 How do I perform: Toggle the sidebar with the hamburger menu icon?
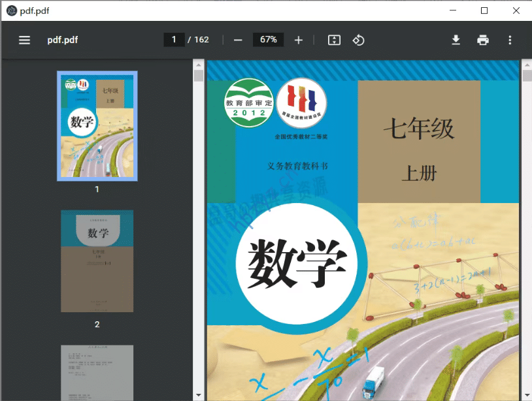point(24,40)
